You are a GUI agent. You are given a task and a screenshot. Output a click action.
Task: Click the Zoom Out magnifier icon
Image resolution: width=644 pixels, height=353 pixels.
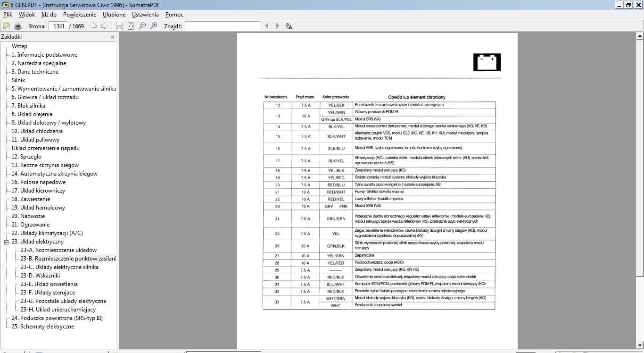coord(142,26)
